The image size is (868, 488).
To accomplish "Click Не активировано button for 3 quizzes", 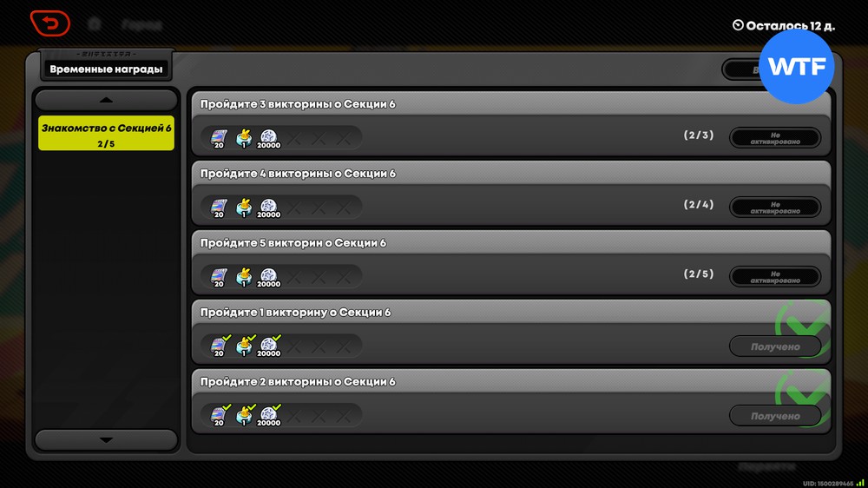I will coord(775,138).
